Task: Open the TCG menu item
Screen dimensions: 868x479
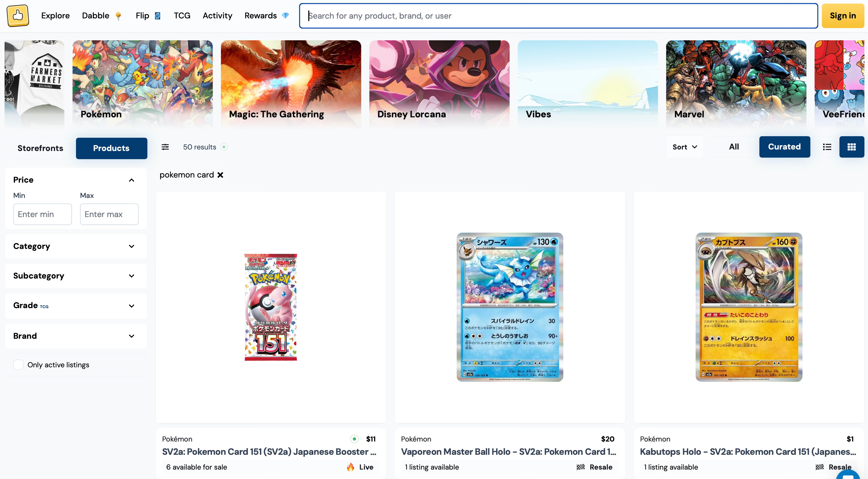Action: click(x=182, y=16)
